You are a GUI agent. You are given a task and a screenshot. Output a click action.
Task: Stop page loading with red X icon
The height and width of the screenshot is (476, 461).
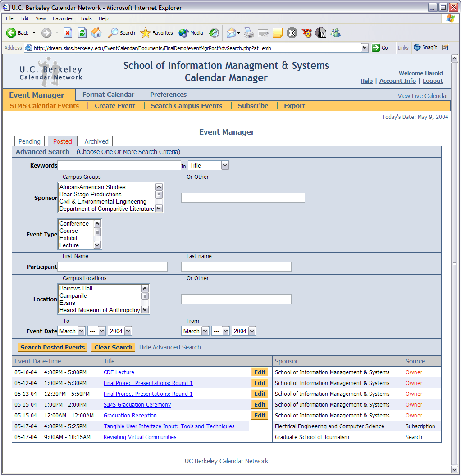[68, 33]
